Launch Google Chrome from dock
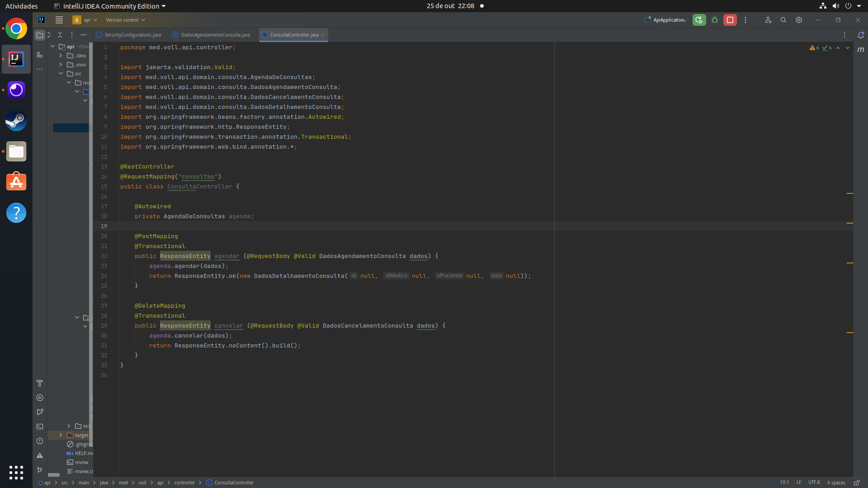This screenshot has height=488, width=868. 16,29
